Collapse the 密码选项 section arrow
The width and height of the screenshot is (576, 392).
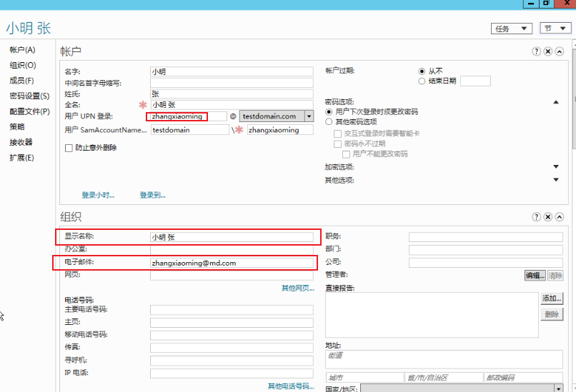[x=556, y=102]
